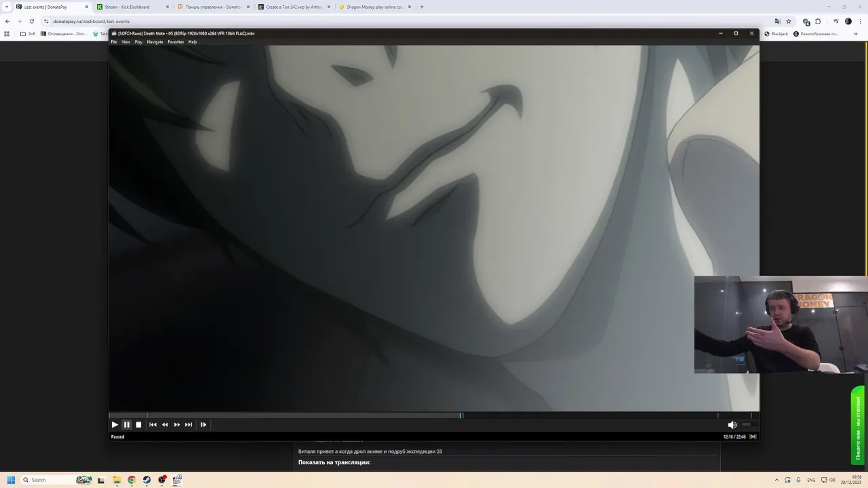Click the address bar with donatepay.ru URL
The height and width of the screenshot is (488, 868).
click(407, 21)
